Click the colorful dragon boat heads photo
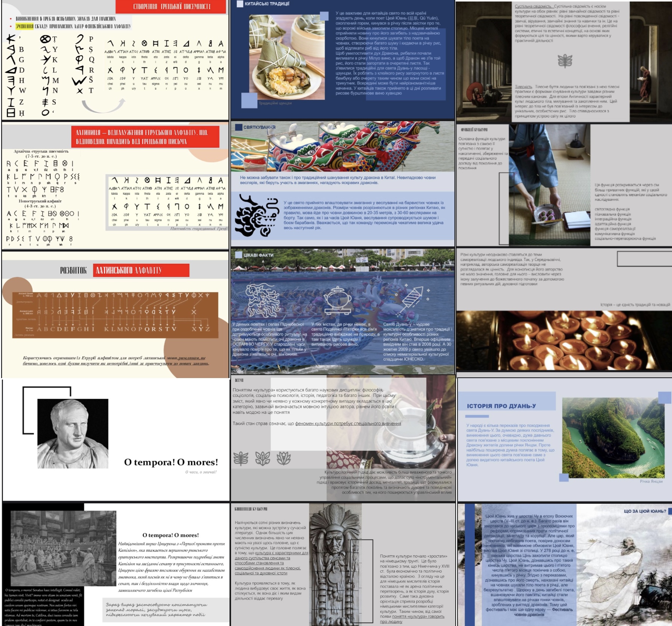 point(342,147)
